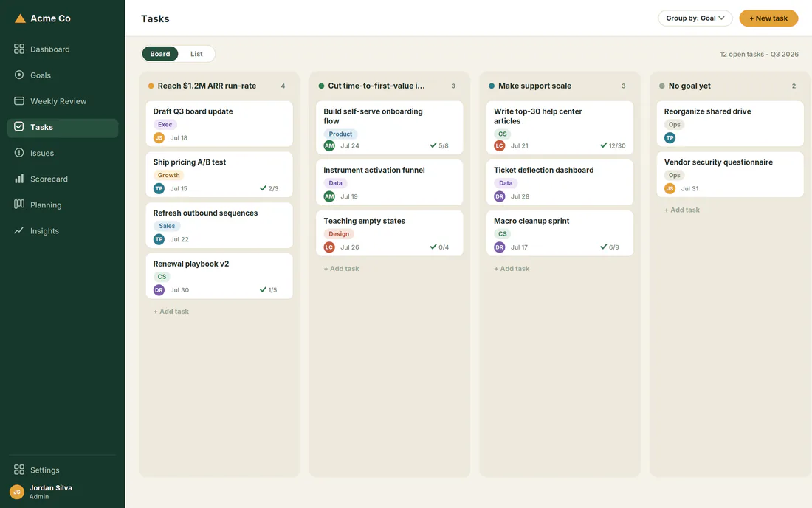Click the Acme Co triangle logo
The image size is (812, 508).
point(20,18)
